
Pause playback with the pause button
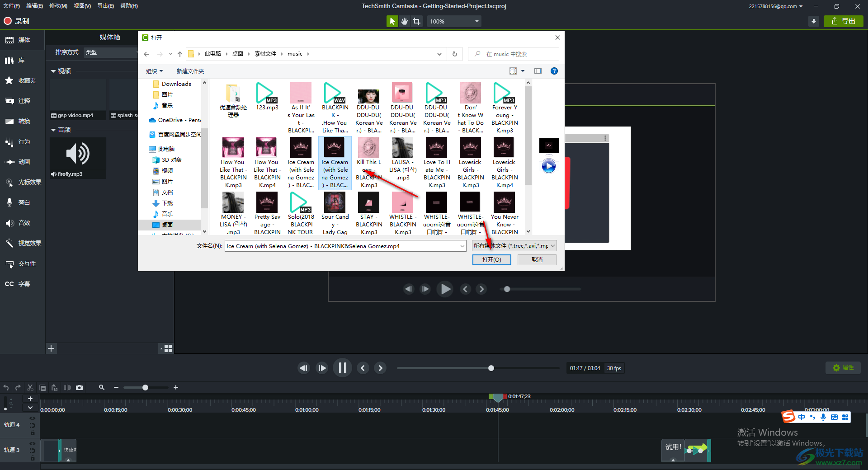[342, 368]
